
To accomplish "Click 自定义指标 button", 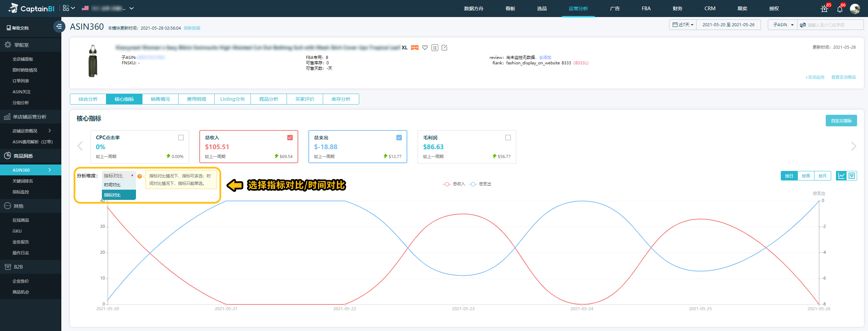I will pos(841,121).
